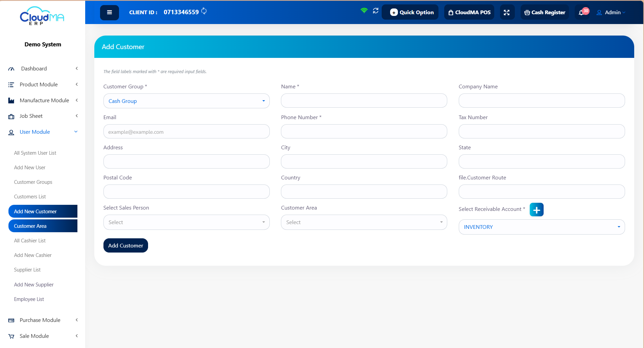Click the Dashboard speedometer icon
644x348 pixels.
coord(11,69)
